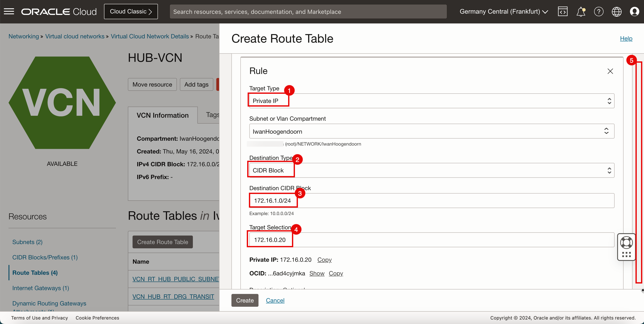This screenshot has height=324, width=644.
Task: Click the support widget grid dots
Action: click(x=626, y=255)
